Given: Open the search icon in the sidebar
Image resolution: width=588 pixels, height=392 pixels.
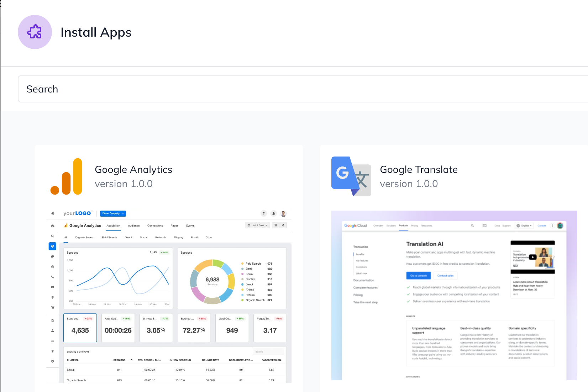Looking at the screenshot, I should coord(52,236).
